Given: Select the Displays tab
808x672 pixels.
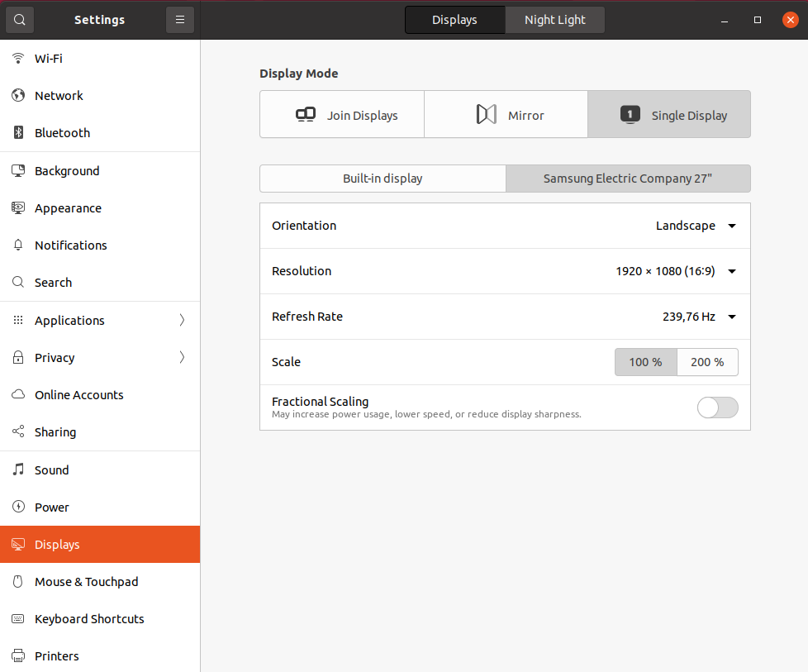Looking at the screenshot, I should pos(454,19).
